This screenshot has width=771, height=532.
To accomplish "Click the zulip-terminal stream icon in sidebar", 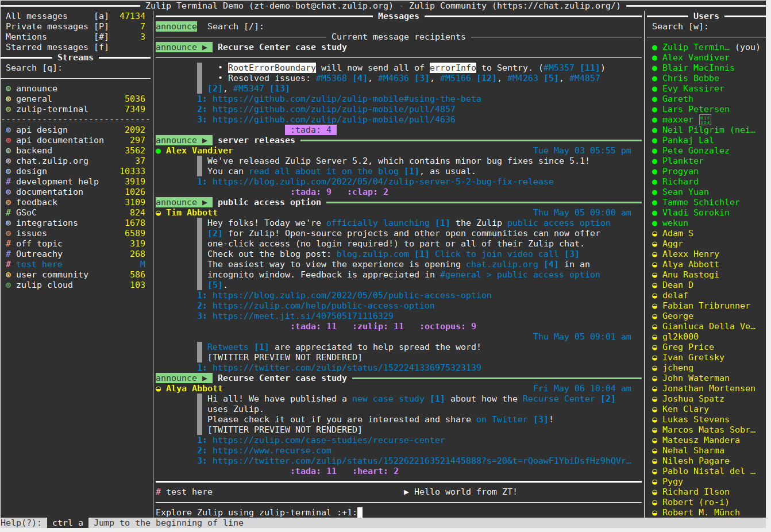I will click(8, 109).
